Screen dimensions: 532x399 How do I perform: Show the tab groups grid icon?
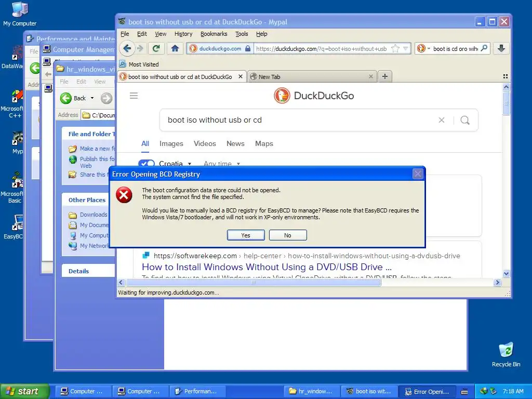[505, 77]
